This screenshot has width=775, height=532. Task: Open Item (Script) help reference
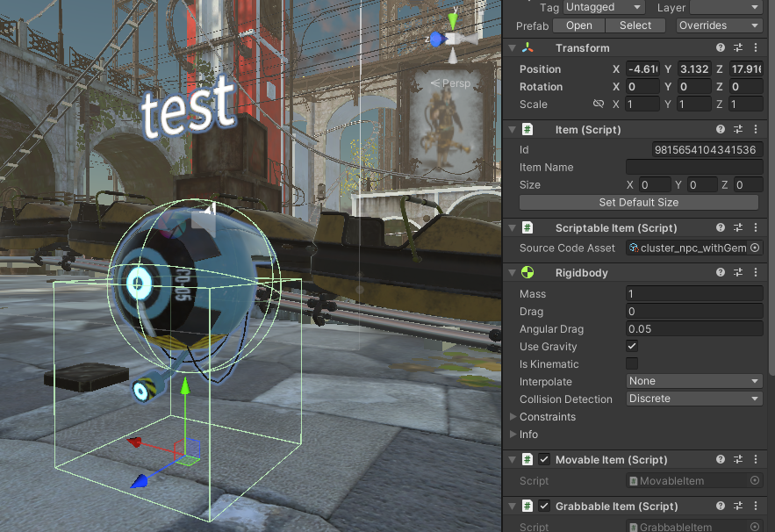[720, 129]
